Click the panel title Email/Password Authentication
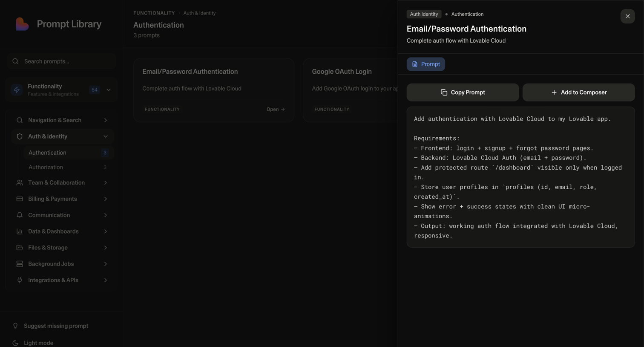The image size is (644, 347). coord(466,29)
